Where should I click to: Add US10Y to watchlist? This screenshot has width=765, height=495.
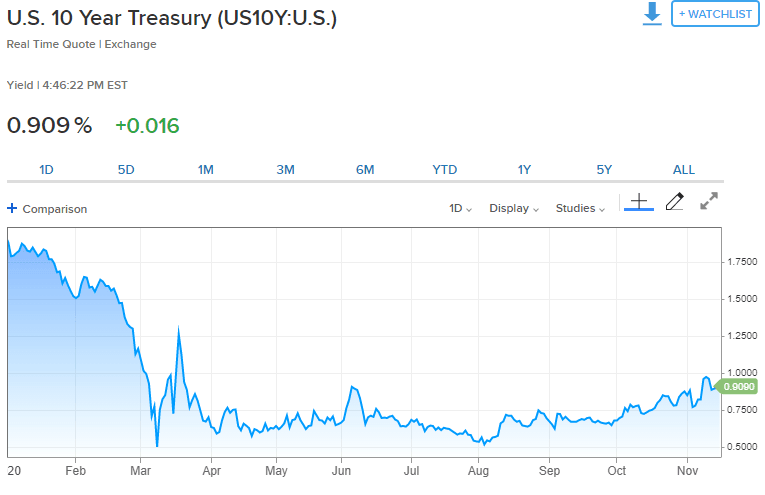[715, 14]
